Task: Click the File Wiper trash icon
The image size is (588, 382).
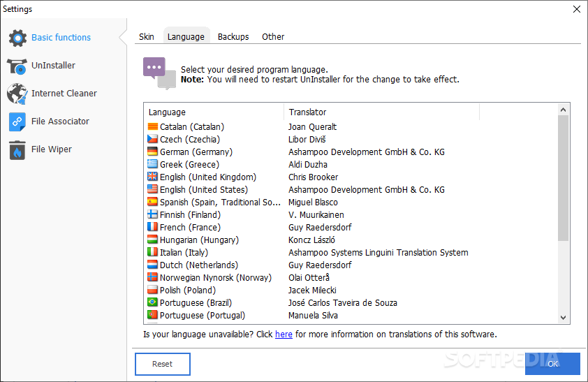Action: coord(17,150)
